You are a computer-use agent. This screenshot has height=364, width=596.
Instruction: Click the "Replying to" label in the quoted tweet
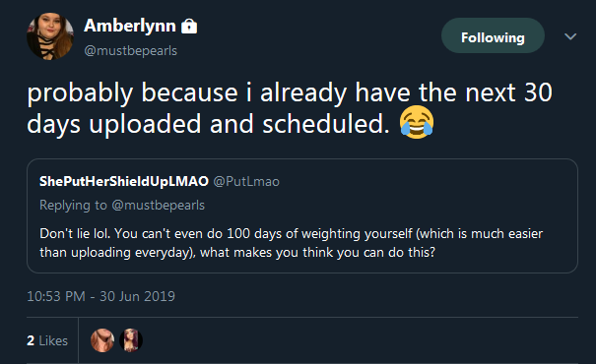coord(73,206)
